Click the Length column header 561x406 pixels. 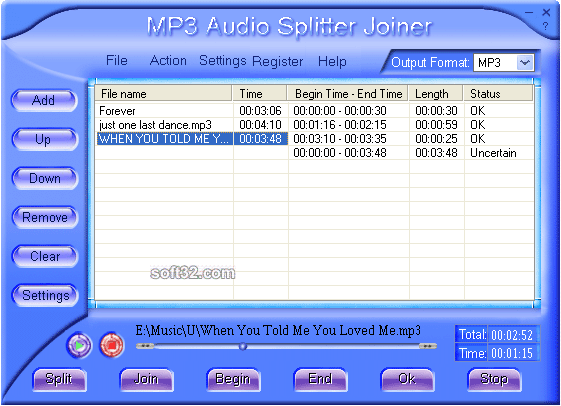(x=436, y=94)
